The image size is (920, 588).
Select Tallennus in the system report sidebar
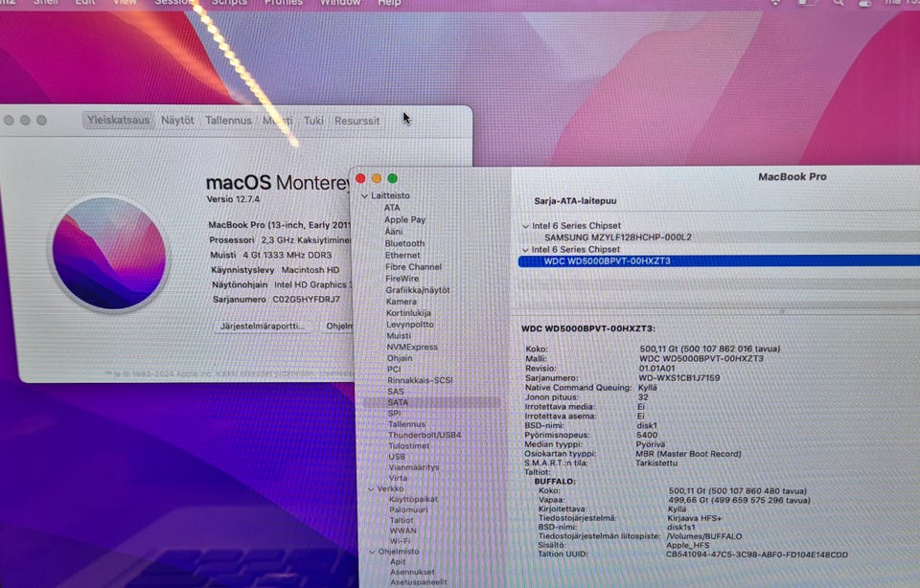click(x=406, y=424)
